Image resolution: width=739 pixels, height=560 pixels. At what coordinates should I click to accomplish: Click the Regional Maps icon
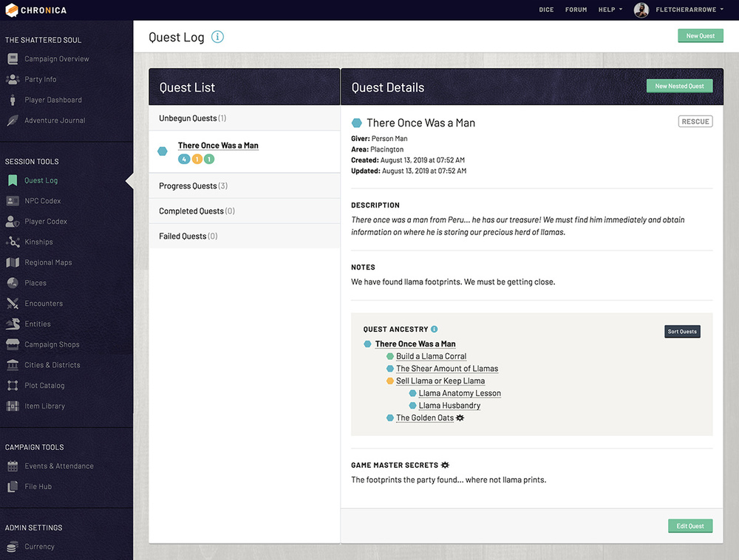[x=13, y=262]
